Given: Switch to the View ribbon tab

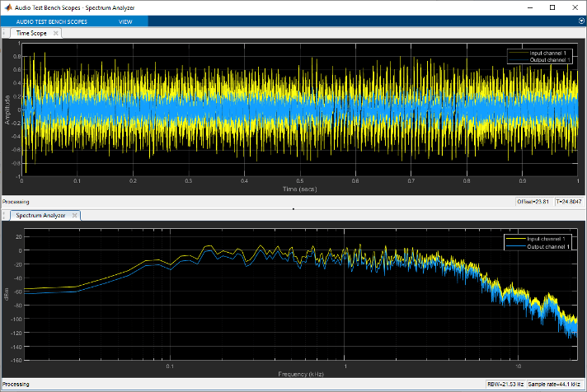Looking at the screenshot, I should point(126,20).
